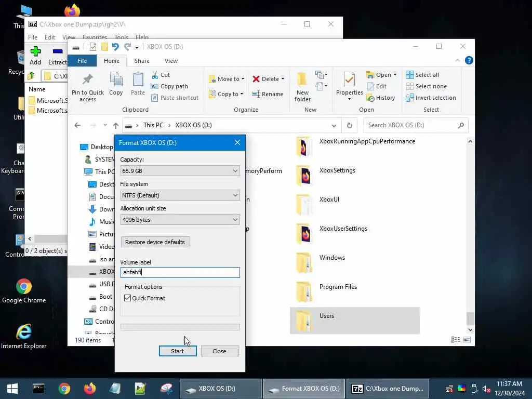Click the Undo arrow in the quick access toolbar
The width and height of the screenshot is (532, 399).
pyautogui.click(x=115, y=46)
